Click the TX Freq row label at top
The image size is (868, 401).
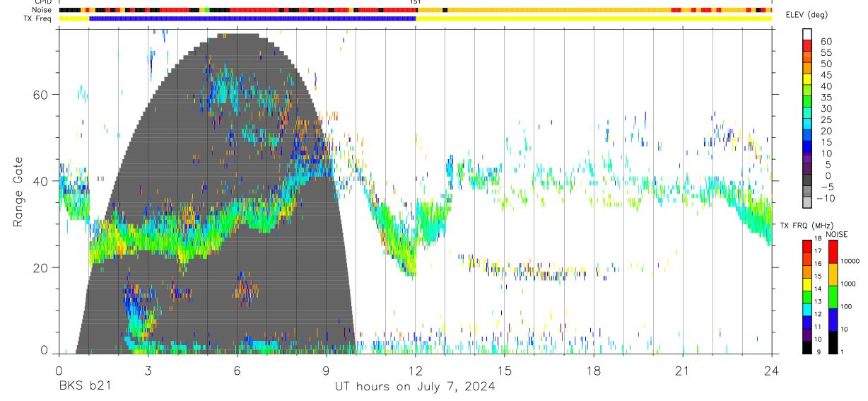tap(39, 18)
